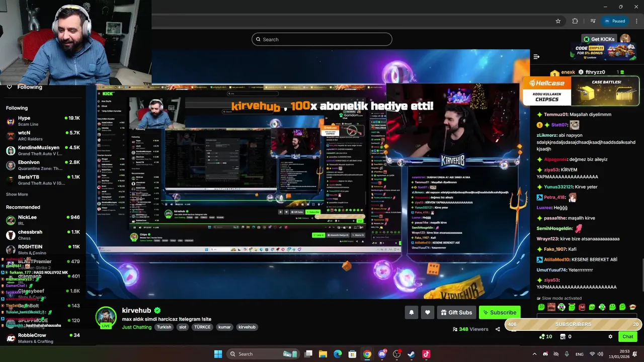Click Windows taskbar Search box

pos(262,354)
